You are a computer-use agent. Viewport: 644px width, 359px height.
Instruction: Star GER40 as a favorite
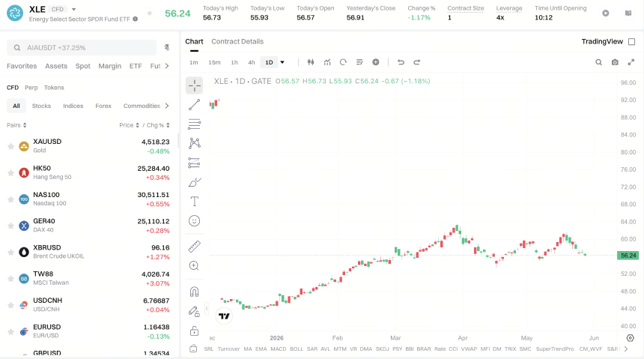(x=10, y=226)
